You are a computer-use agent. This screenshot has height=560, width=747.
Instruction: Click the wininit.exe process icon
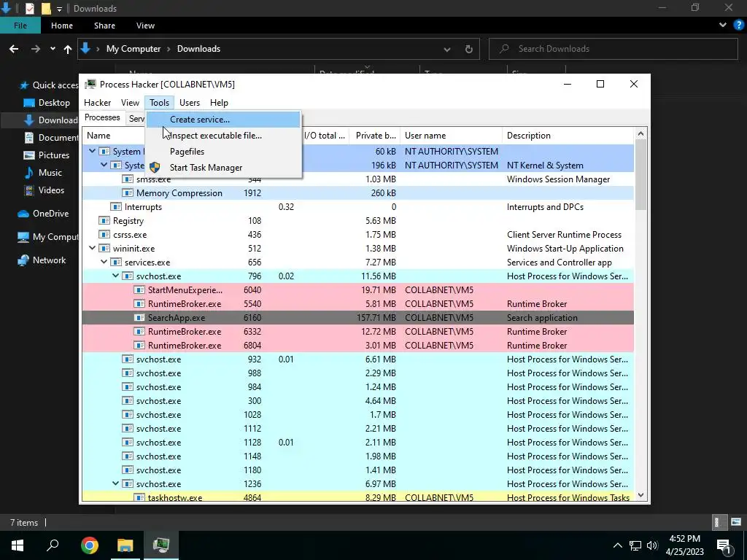tap(104, 249)
